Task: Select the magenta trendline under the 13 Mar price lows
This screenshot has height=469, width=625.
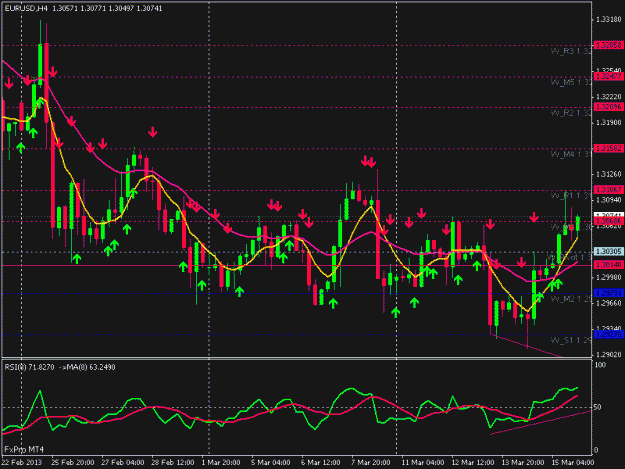Action: pyautogui.click(x=529, y=347)
